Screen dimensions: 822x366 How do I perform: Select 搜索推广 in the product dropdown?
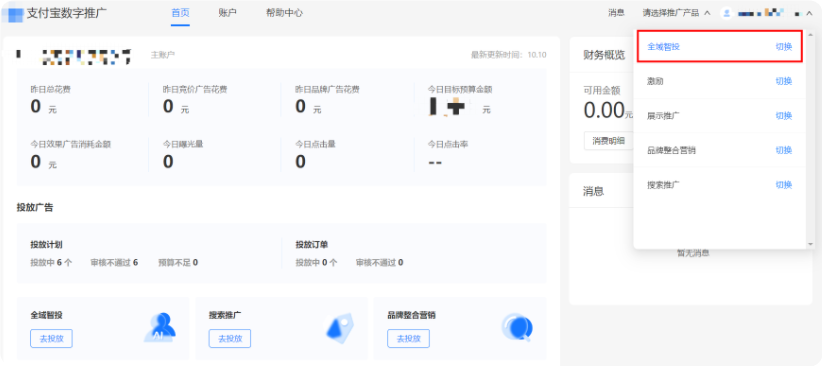pos(720,185)
